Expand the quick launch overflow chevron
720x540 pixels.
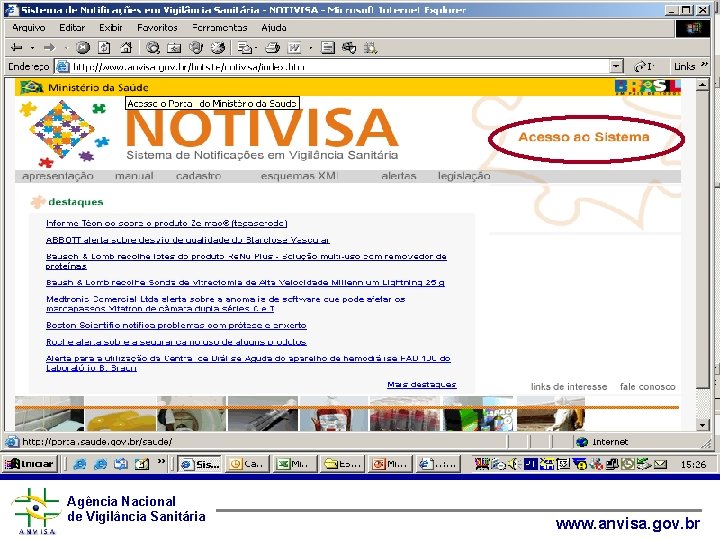coord(161,461)
